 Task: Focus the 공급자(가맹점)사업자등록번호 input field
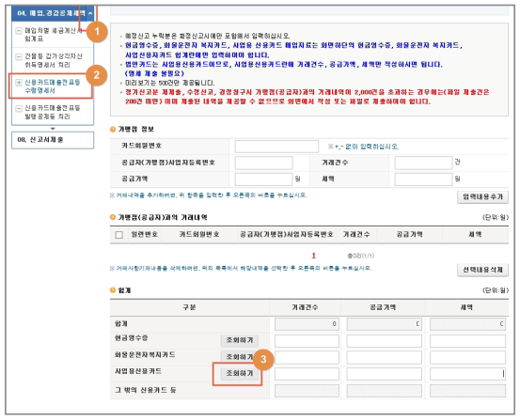(x=263, y=163)
